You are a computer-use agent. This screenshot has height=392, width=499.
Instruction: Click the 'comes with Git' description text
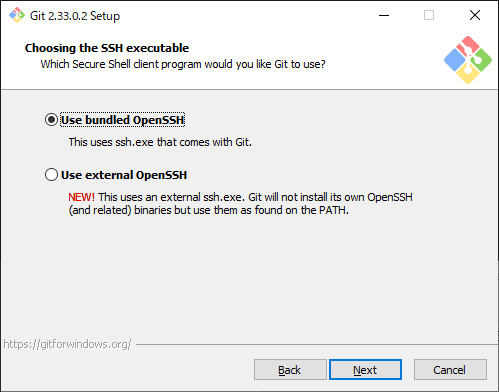coord(160,142)
